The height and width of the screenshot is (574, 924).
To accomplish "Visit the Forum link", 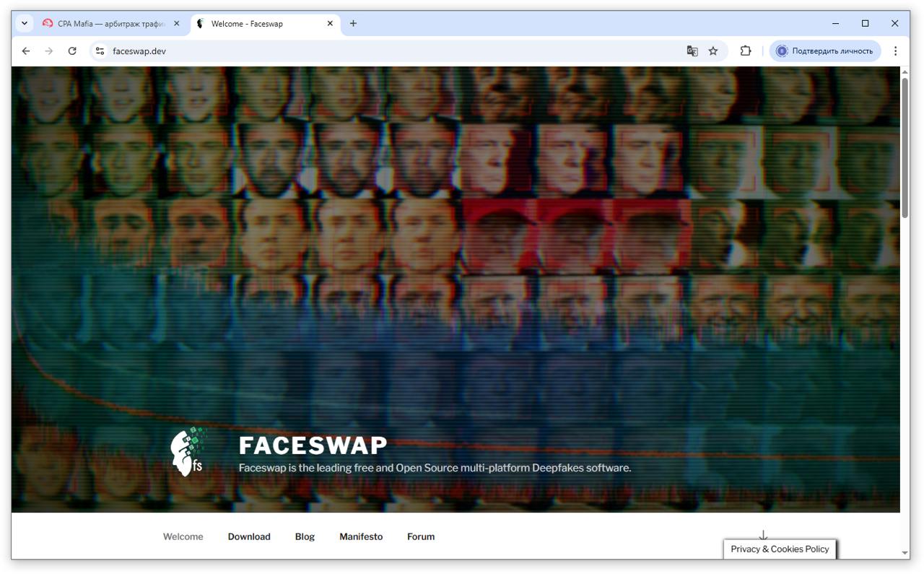I will pos(421,537).
